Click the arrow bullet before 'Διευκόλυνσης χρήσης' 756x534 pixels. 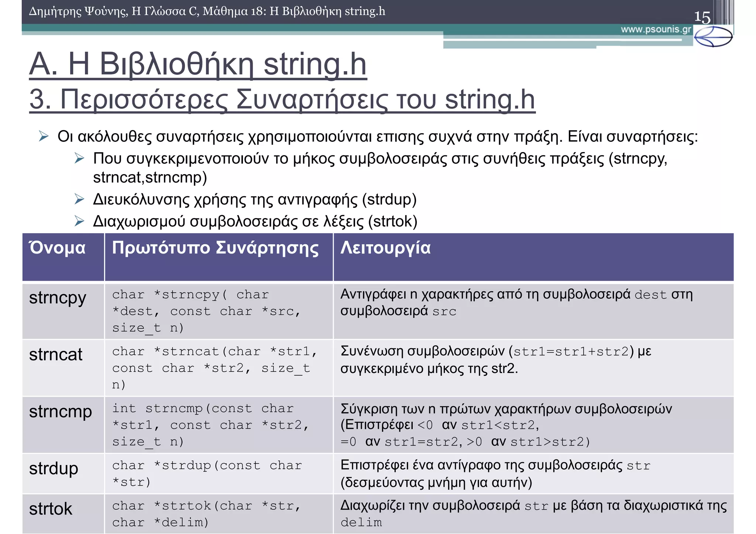[79, 199]
